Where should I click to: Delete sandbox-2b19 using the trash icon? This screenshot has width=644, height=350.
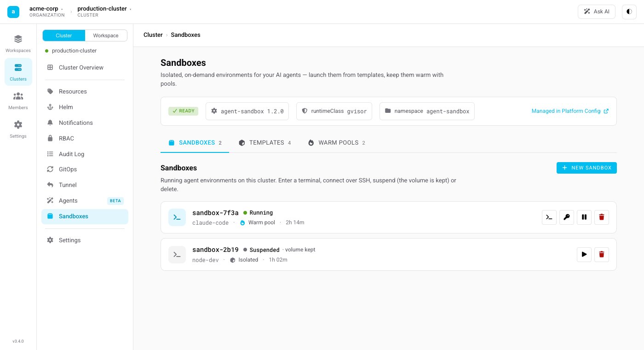coord(602,254)
